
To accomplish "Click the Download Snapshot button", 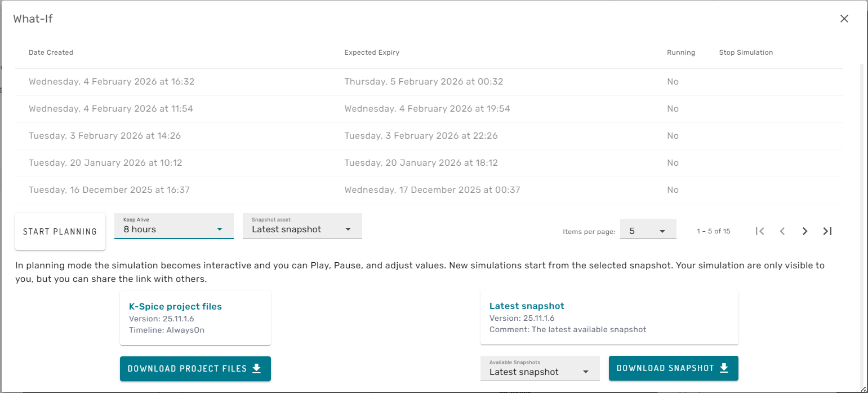I will click(x=673, y=368).
